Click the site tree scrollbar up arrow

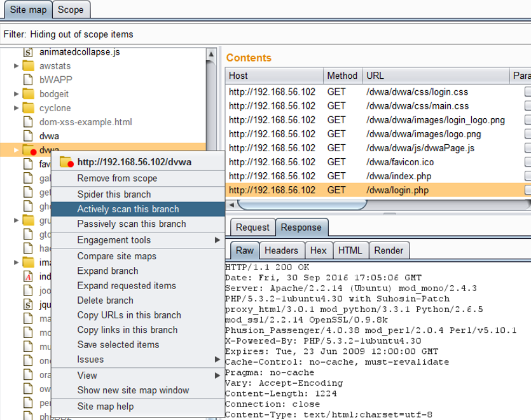(x=211, y=54)
